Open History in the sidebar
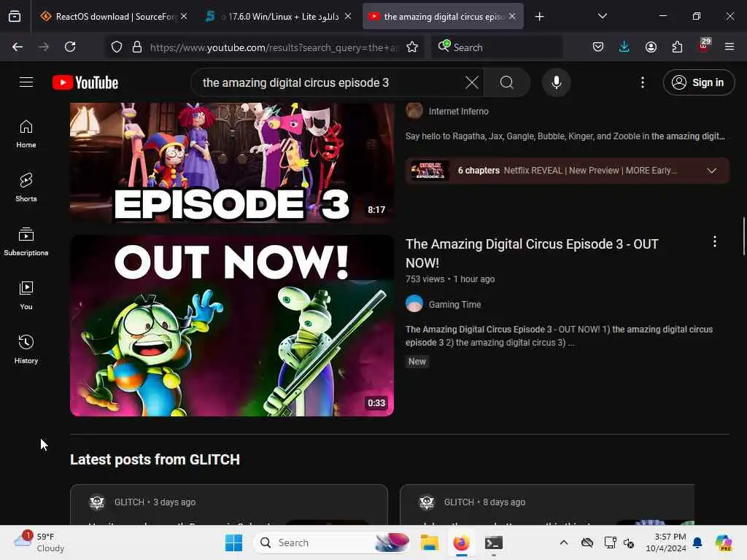Image resolution: width=747 pixels, height=560 pixels. point(26,349)
